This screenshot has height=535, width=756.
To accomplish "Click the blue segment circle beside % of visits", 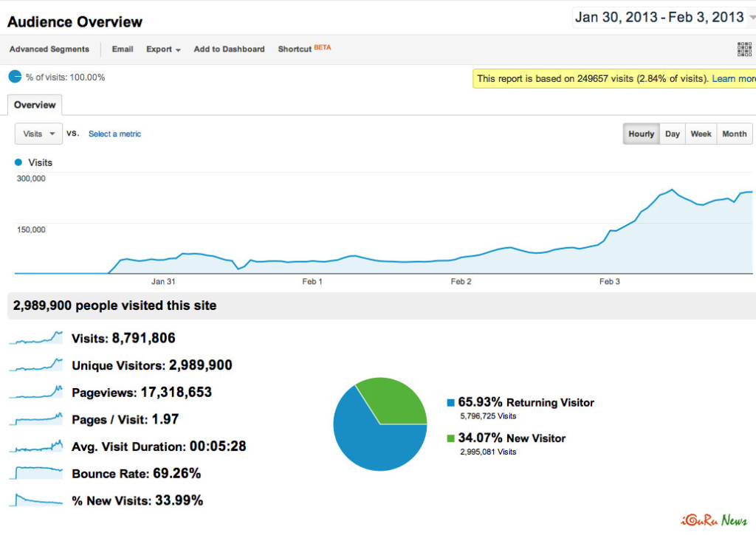I will click(x=15, y=77).
